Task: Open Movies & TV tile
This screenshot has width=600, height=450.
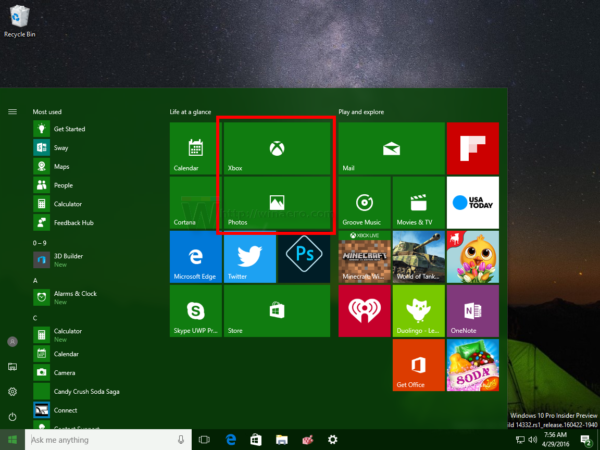Action: (419, 203)
